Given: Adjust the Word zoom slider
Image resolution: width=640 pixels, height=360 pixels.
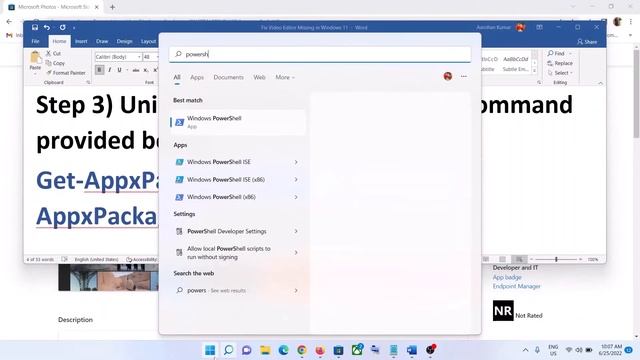Looking at the screenshot, I should tap(556, 259).
